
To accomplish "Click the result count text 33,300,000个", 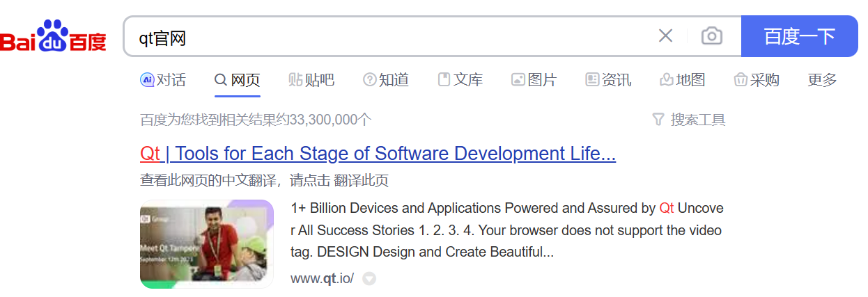I will (331, 120).
